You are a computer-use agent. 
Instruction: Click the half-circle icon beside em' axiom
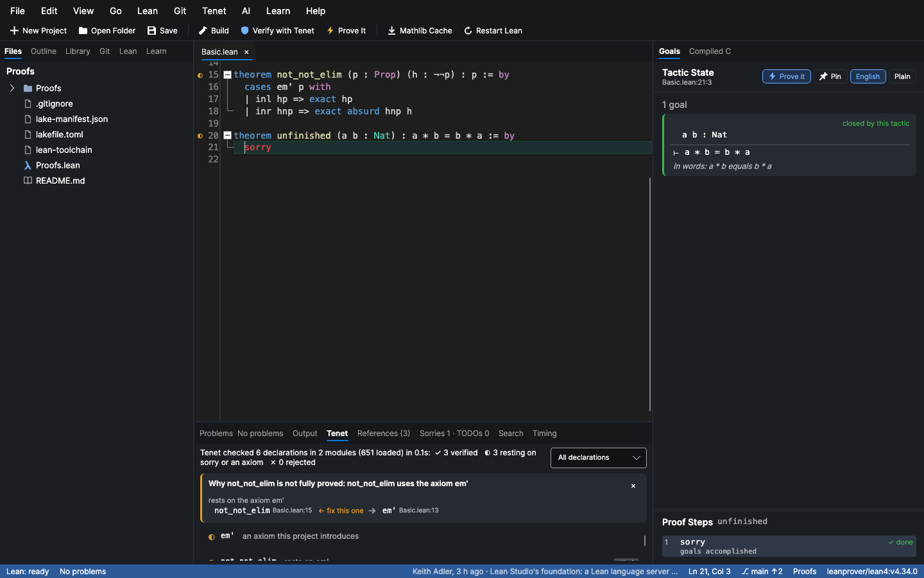212,537
